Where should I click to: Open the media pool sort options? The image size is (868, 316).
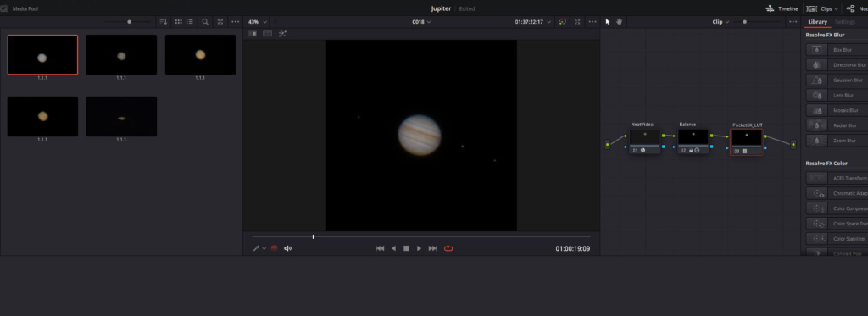click(164, 21)
